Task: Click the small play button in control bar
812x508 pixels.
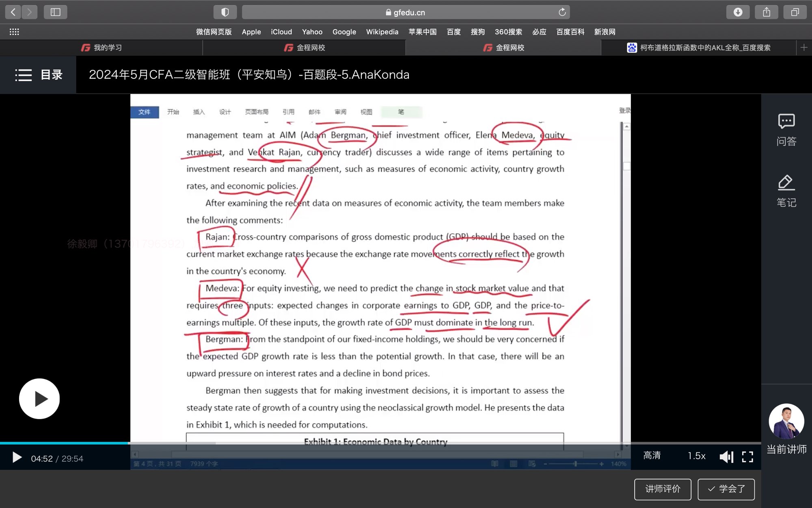Action: [x=17, y=458]
